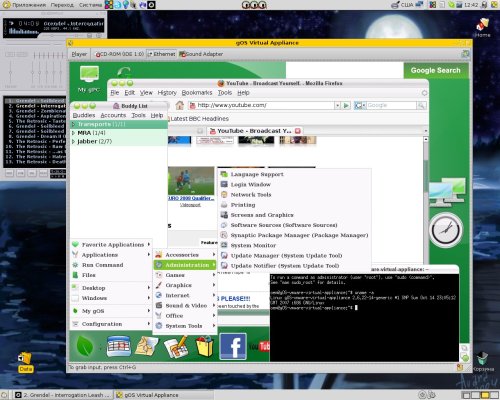The image size is (500, 400).
Task: Click the clock widget in gOS
Action: 446,230
